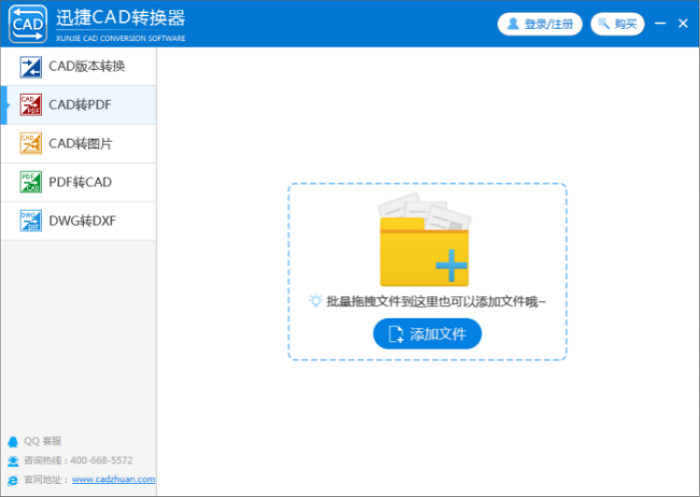Click the blue DWG to DXF icon
Image resolution: width=700 pixels, height=497 pixels.
coord(31,221)
